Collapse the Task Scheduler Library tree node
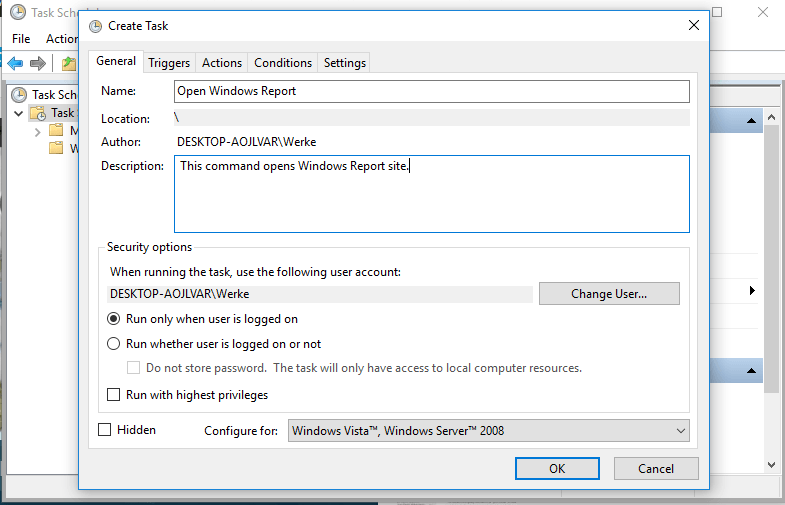Screen dimensions: 785x505 [19, 113]
